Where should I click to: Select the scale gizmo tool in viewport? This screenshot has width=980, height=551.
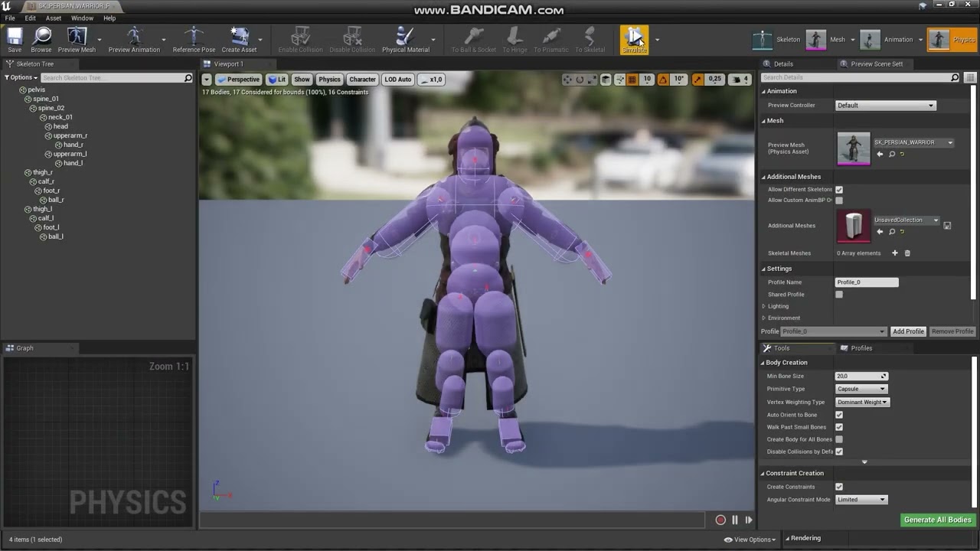click(x=592, y=80)
